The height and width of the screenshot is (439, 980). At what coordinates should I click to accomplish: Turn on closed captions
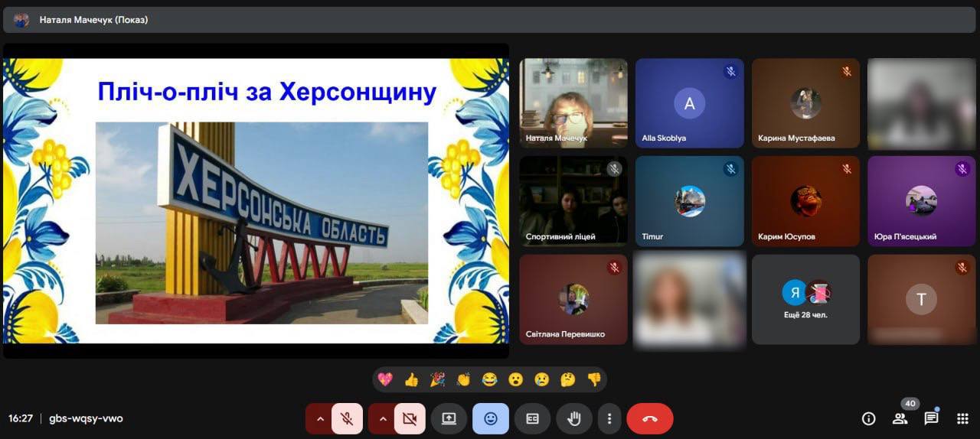point(532,418)
